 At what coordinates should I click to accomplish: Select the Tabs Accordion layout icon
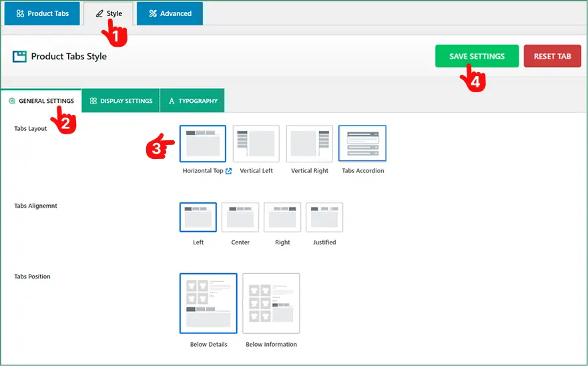tap(362, 144)
